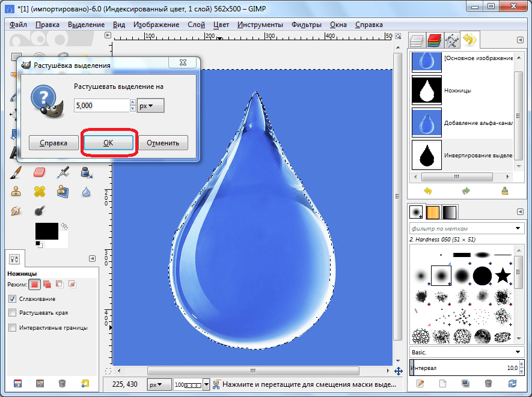
Task: Open the px unit dropdown in dialog
Action: click(x=150, y=106)
